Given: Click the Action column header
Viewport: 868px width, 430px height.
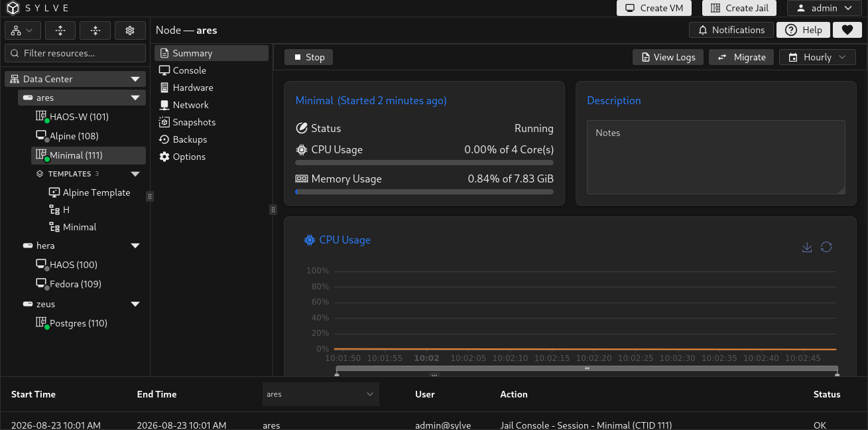Looking at the screenshot, I should (514, 394).
